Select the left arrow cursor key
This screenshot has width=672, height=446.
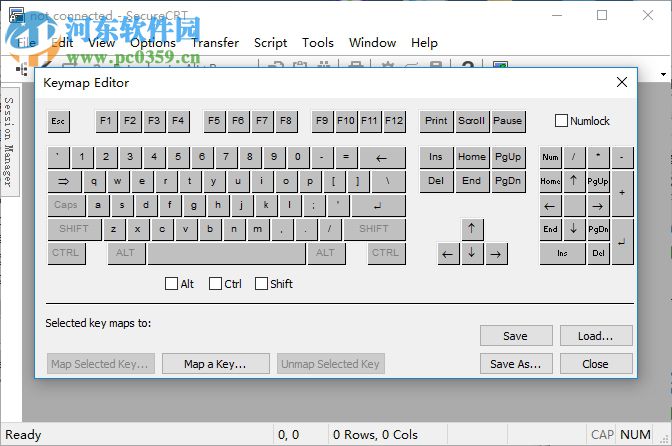point(448,254)
